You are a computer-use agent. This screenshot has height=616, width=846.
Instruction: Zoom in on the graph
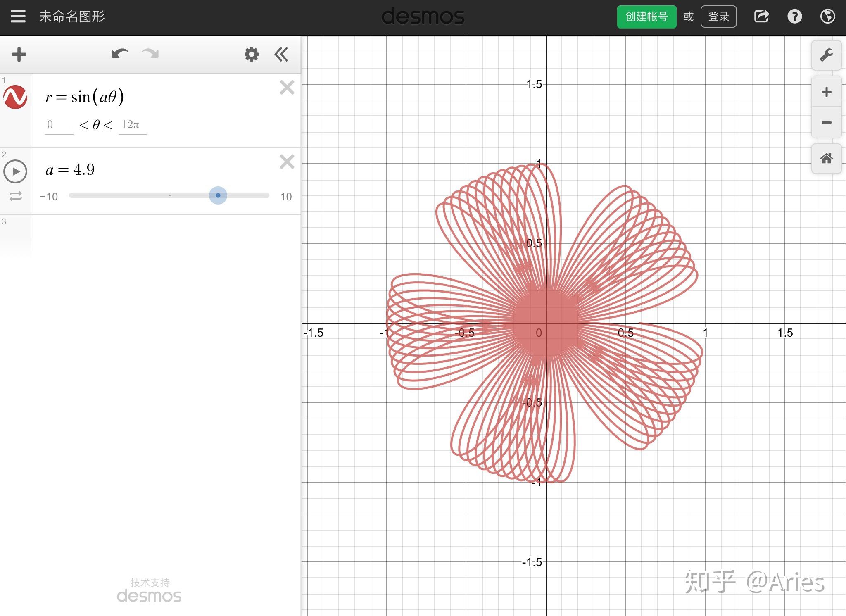coord(826,92)
